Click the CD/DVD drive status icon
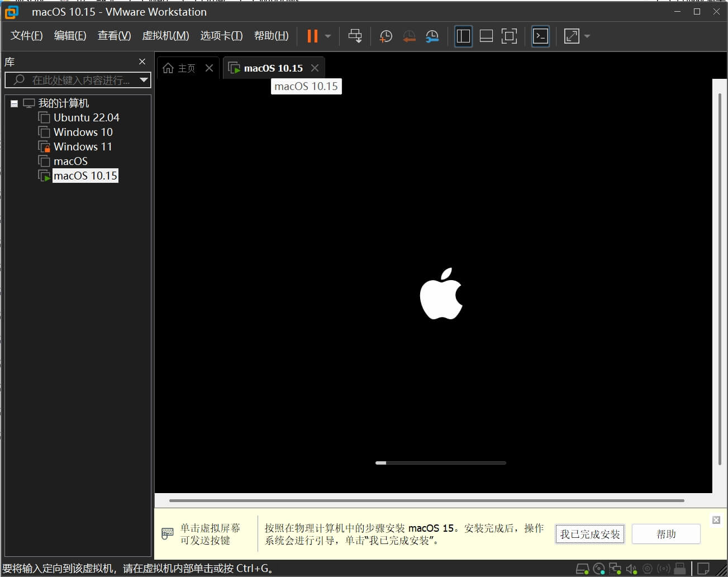This screenshot has height=577, width=728. tap(598, 569)
